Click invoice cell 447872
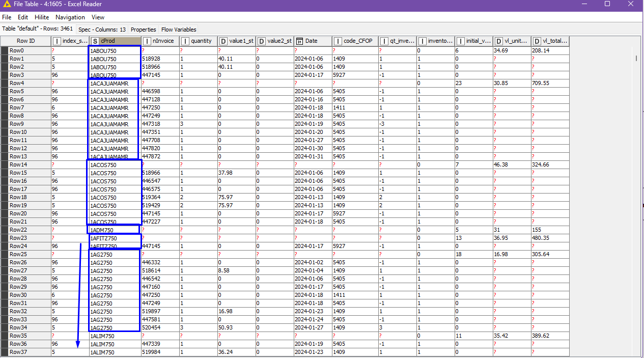This screenshot has width=644, height=358. pos(160,156)
